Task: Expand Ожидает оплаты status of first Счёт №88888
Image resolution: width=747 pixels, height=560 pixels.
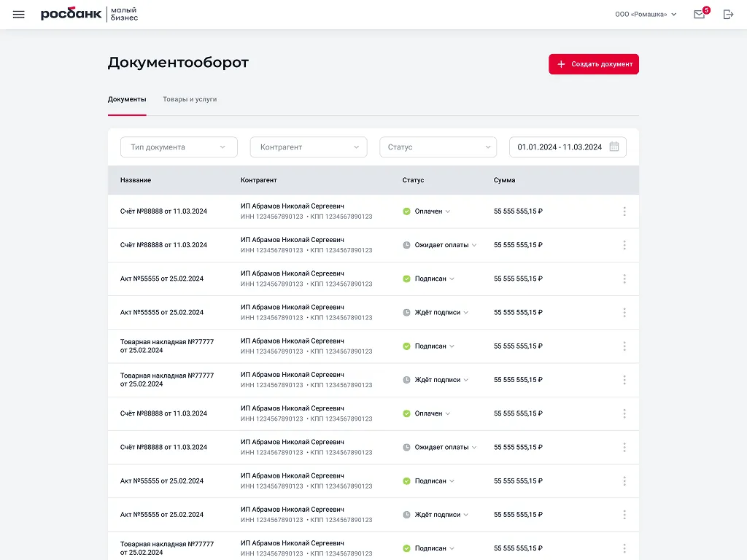Action: point(440,245)
